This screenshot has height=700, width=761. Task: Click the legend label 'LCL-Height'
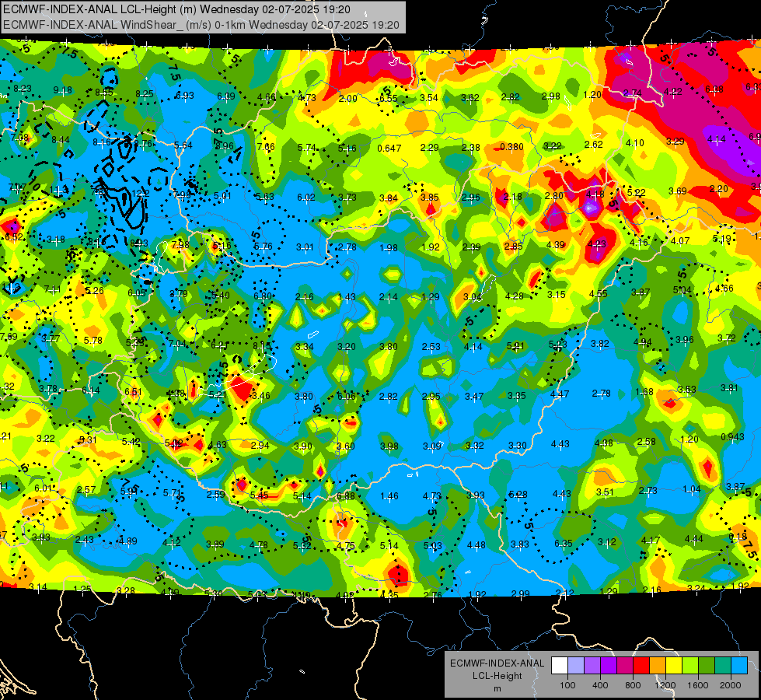click(x=497, y=676)
